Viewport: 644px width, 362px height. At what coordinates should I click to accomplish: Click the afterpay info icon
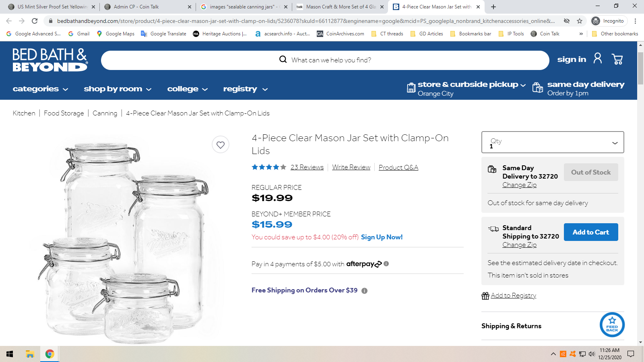[x=386, y=264]
